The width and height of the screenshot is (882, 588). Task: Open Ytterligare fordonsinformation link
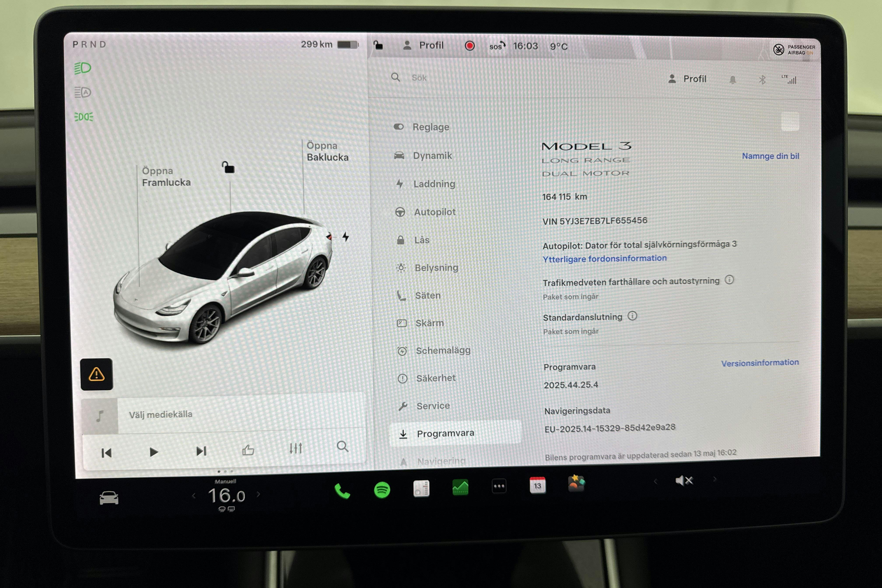(604, 258)
